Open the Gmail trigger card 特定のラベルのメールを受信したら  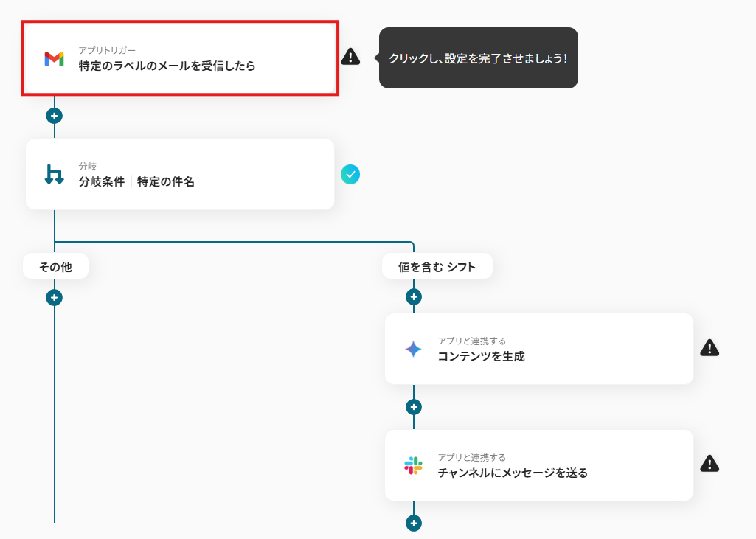[x=180, y=58]
